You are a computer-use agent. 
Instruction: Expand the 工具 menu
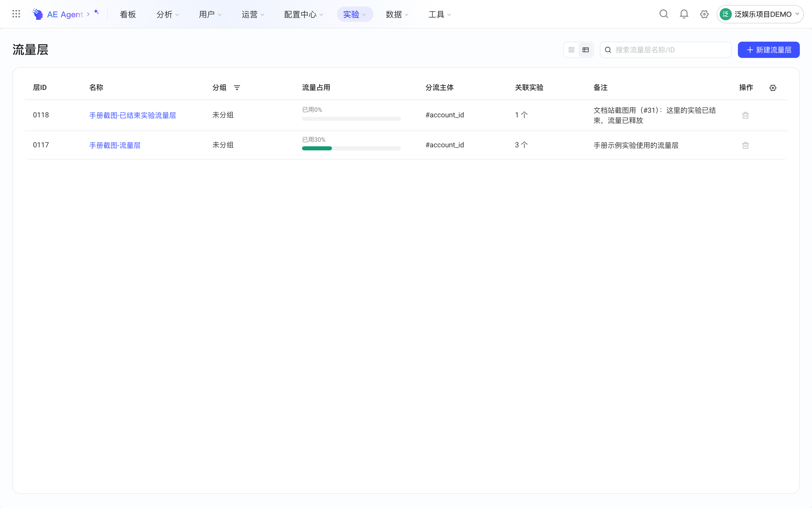(439, 14)
